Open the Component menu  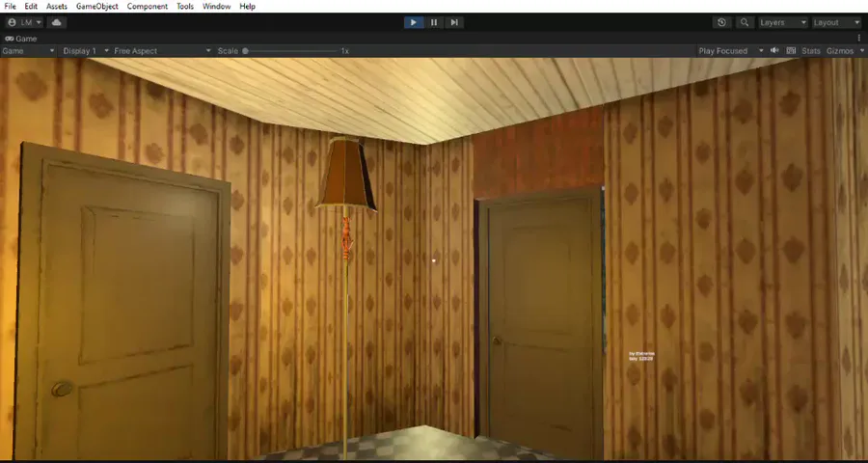(148, 7)
